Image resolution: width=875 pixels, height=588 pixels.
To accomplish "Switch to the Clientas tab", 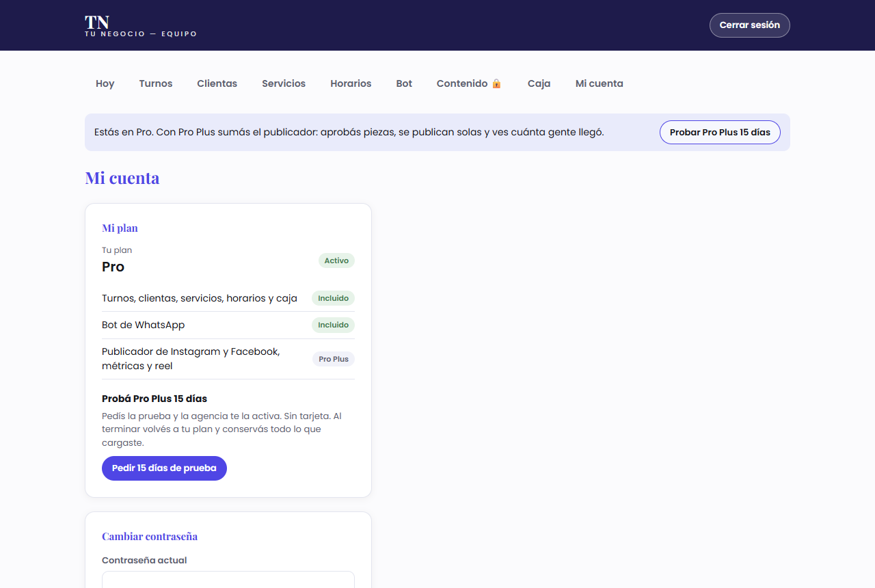I will point(217,83).
